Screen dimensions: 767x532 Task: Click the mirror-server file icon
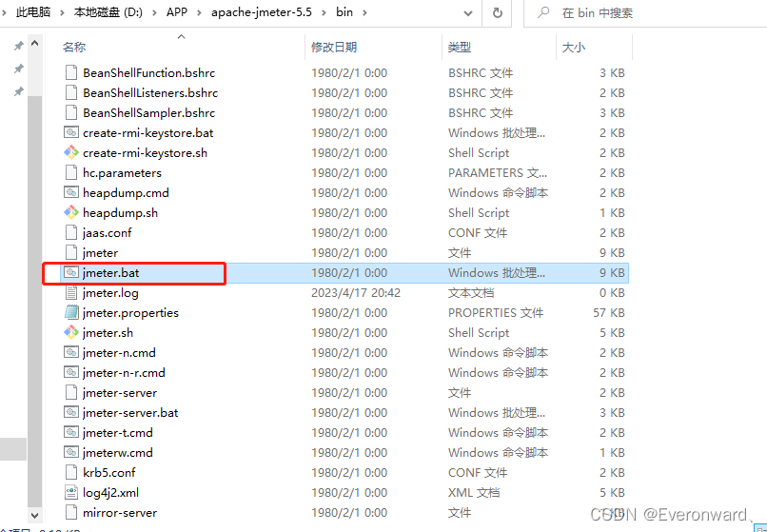tap(71, 513)
